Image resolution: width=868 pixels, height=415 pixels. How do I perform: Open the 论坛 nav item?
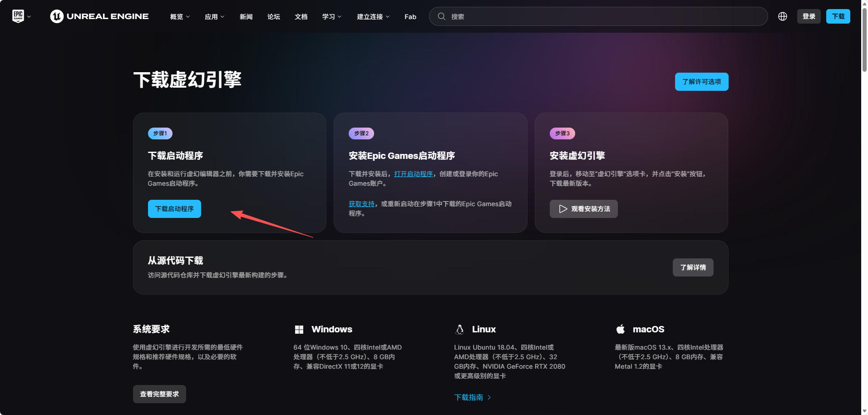pos(274,17)
